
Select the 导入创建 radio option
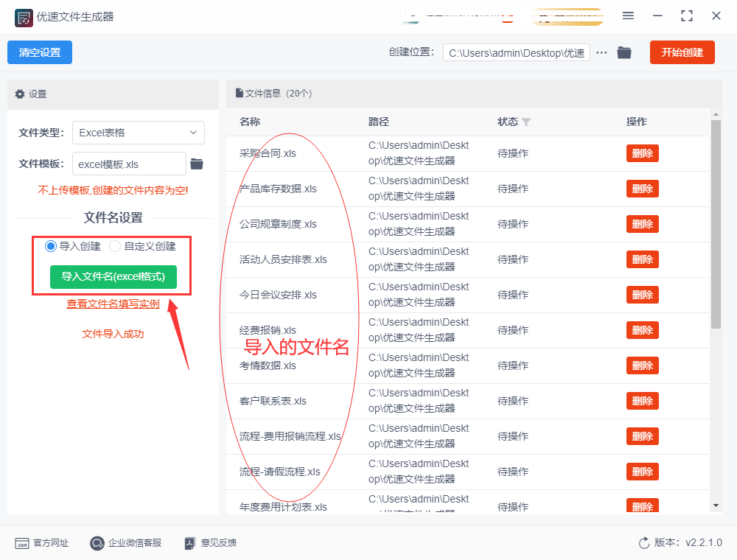click(52, 246)
